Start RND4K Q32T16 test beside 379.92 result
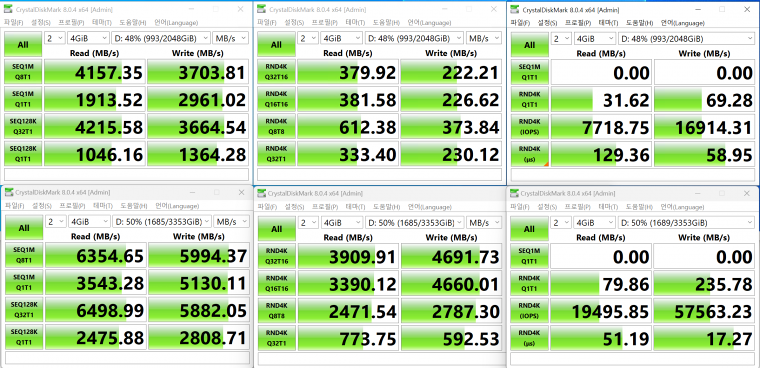This screenshot has height=368, width=760. pyautogui.click(x=276, y=72)
